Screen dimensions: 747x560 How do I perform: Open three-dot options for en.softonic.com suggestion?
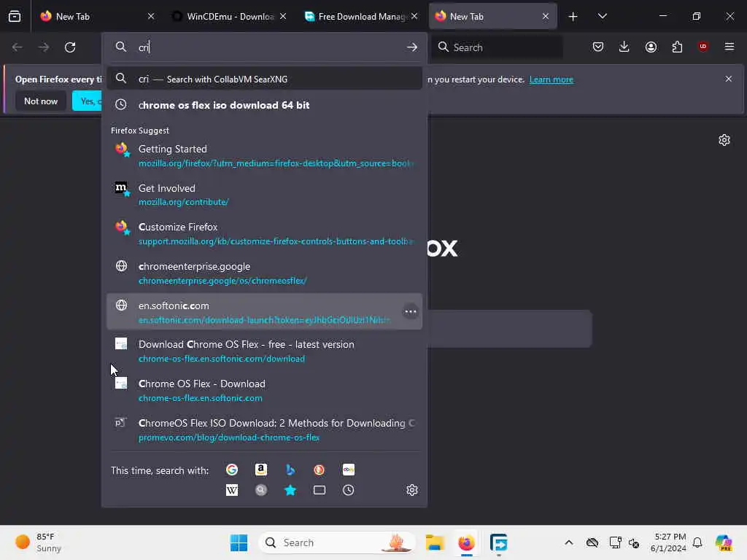[x=411, y=312]
